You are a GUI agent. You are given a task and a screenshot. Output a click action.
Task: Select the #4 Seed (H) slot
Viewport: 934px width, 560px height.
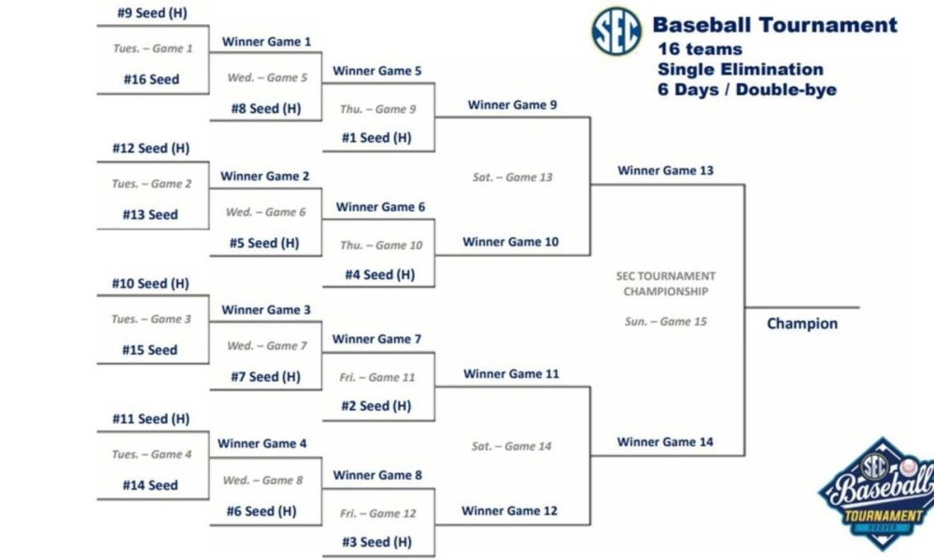(x=380, y=274)
